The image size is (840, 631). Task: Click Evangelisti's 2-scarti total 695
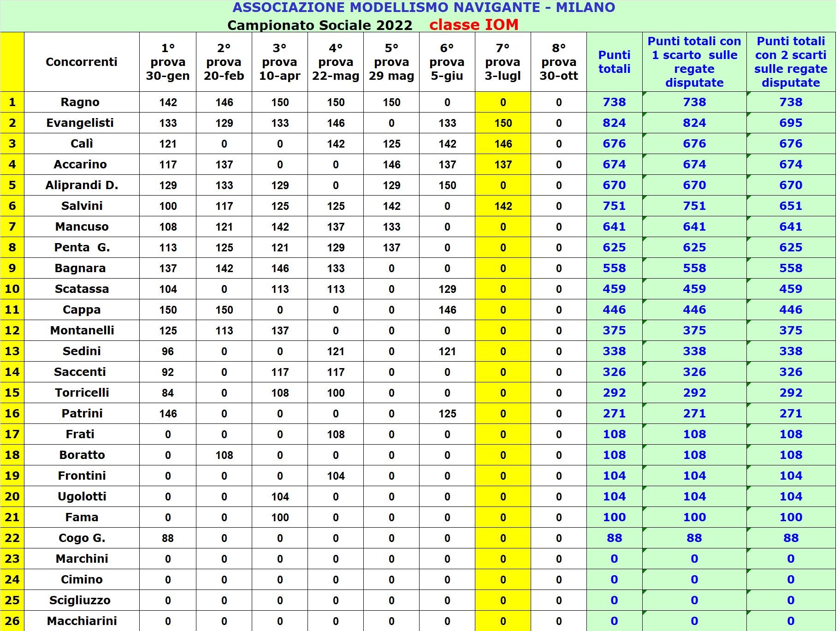[791, 123]
